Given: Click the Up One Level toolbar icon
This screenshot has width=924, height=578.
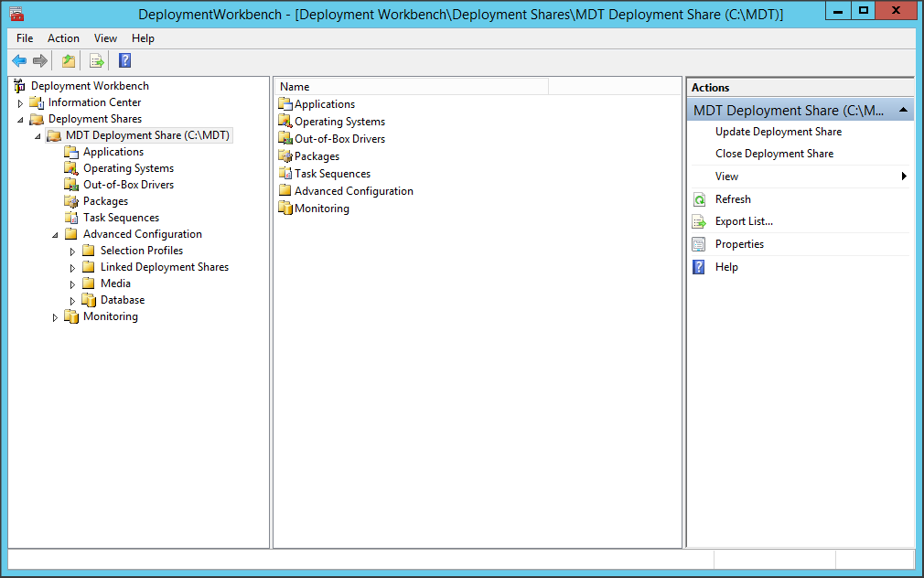Looking at the screenshot, I should coord(69,61).
